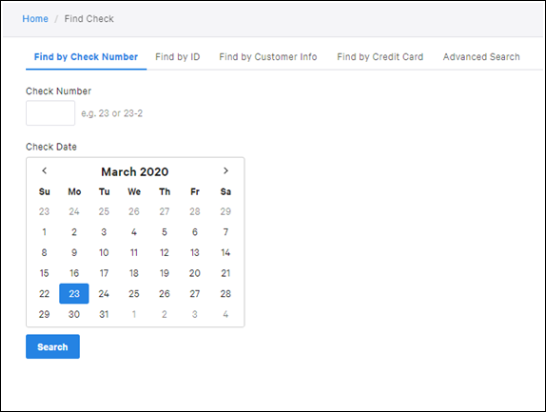Select March 15 in the calendar
Image resolution: width=546 pixels, height=412 pixels.
tap(44, 273)
